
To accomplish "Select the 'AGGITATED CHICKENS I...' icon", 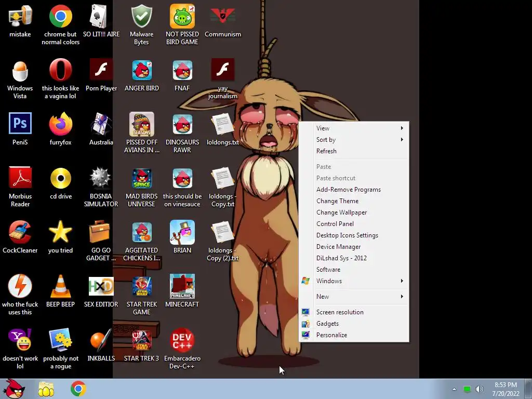I will point(141,232).
